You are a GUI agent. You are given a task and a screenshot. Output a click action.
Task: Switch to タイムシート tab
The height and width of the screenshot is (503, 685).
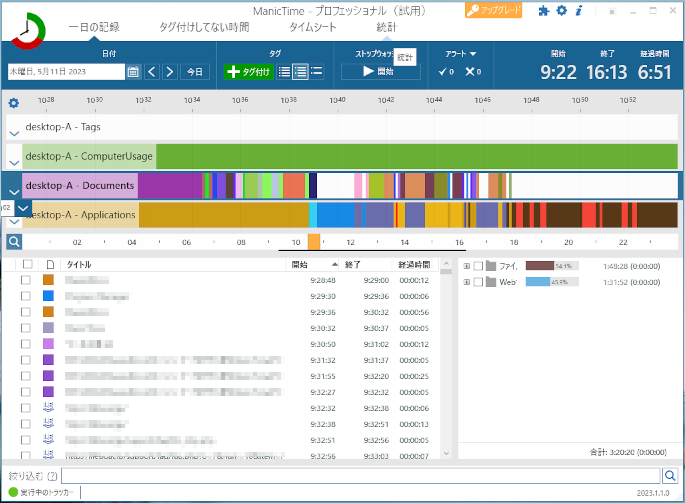(313, 28)
